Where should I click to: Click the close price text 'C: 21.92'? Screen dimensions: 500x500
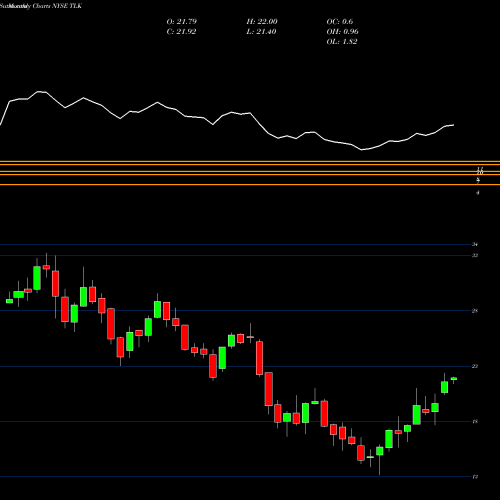[181, 32]
